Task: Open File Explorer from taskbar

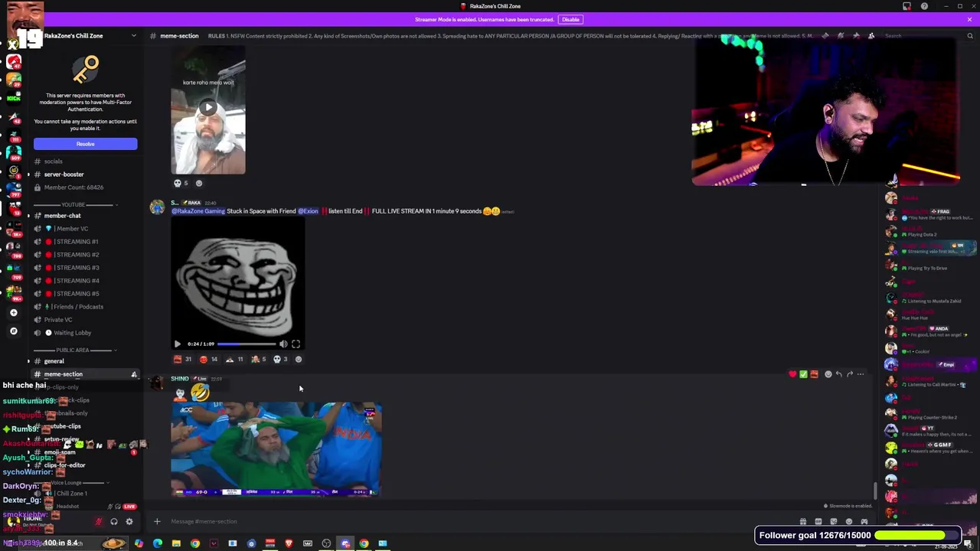Action: [176, 543]
